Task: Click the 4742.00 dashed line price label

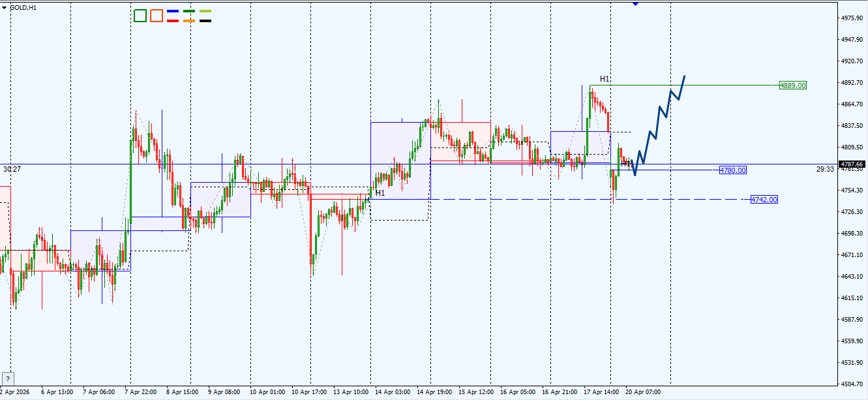Action: coord(764,200)
